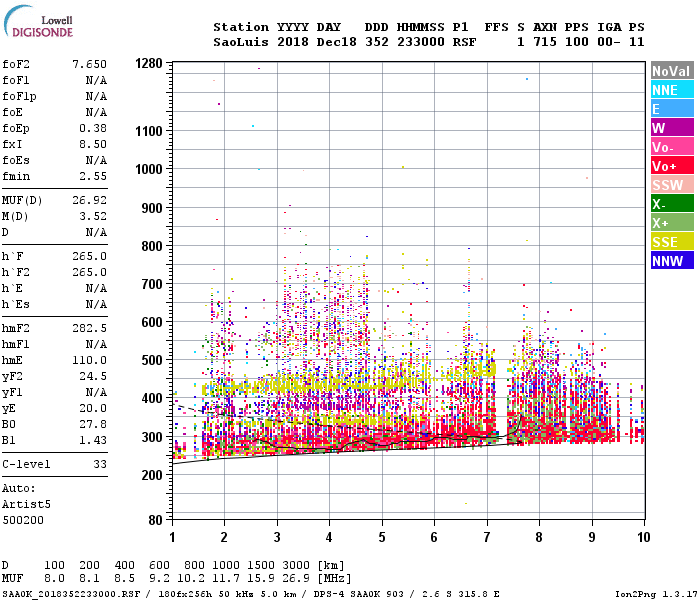Select the SSW legend swatch
The image size is (700, 600).
tap(672, 185)
